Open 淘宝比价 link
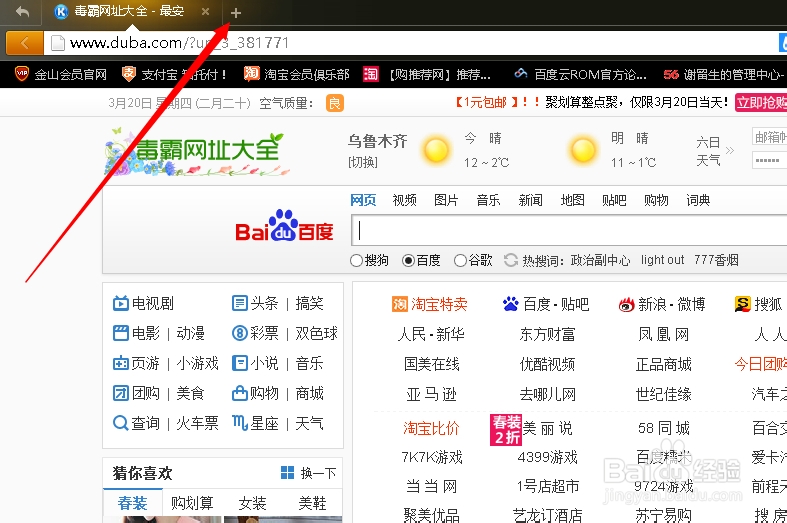The height and width of the screenshot is (523, 787). (431, 428)
